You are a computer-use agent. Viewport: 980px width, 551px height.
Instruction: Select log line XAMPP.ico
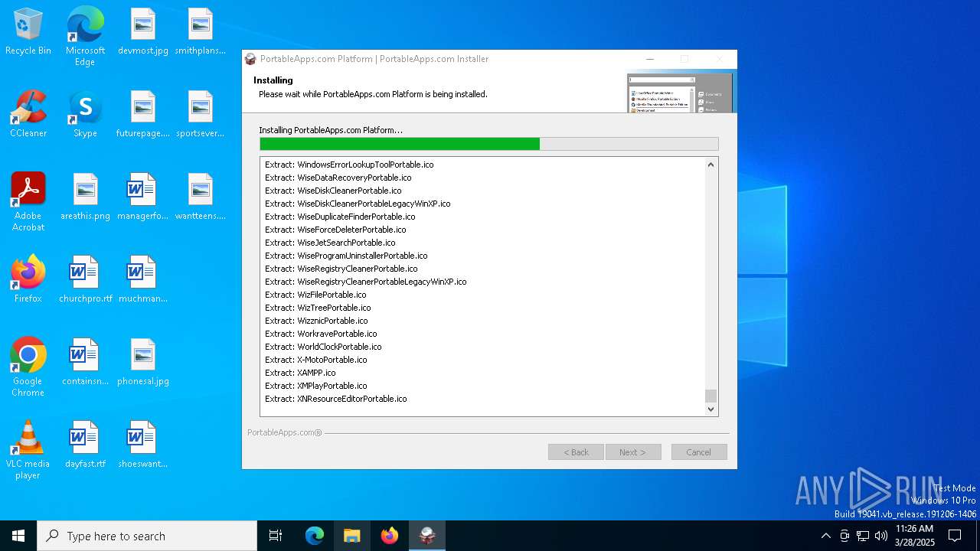[300, 373]
